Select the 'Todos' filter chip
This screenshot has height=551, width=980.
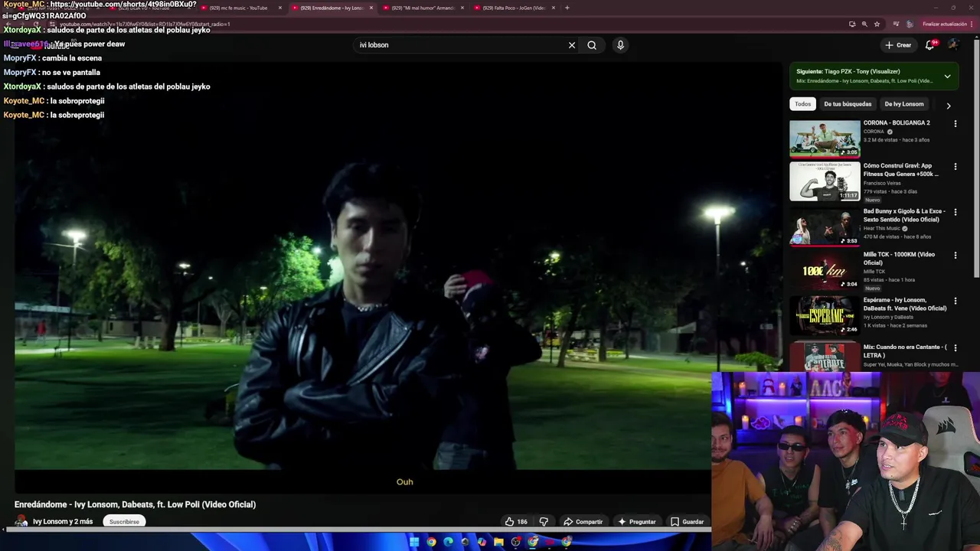(802, 104)
